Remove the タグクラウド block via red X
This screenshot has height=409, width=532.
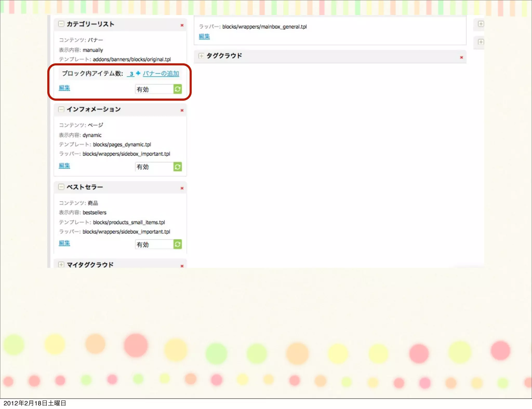pos(462,57)
